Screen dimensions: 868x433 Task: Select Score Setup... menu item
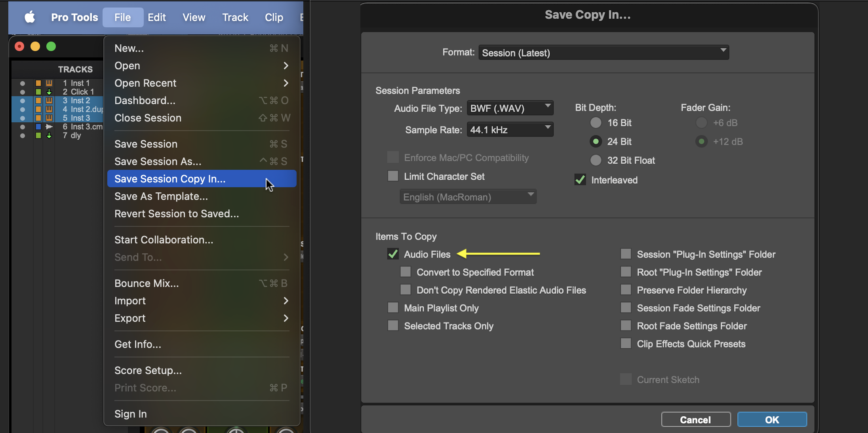tap(202, 370)
